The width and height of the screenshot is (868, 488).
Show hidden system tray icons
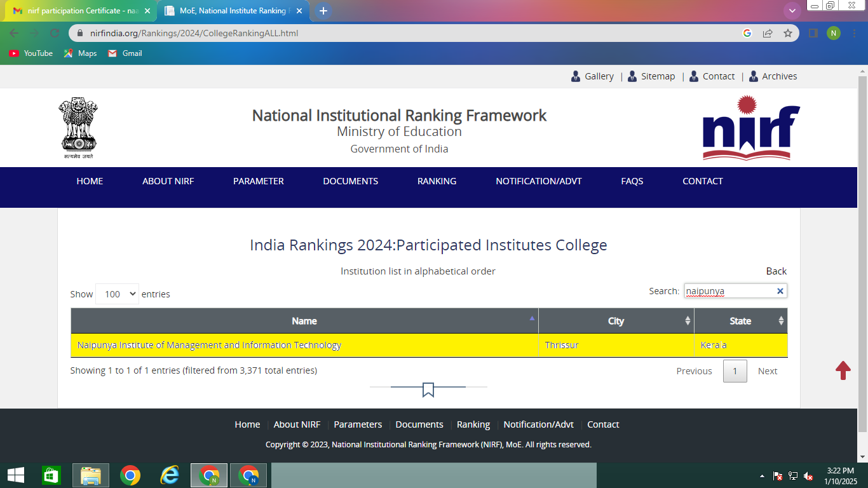(762, 476)
